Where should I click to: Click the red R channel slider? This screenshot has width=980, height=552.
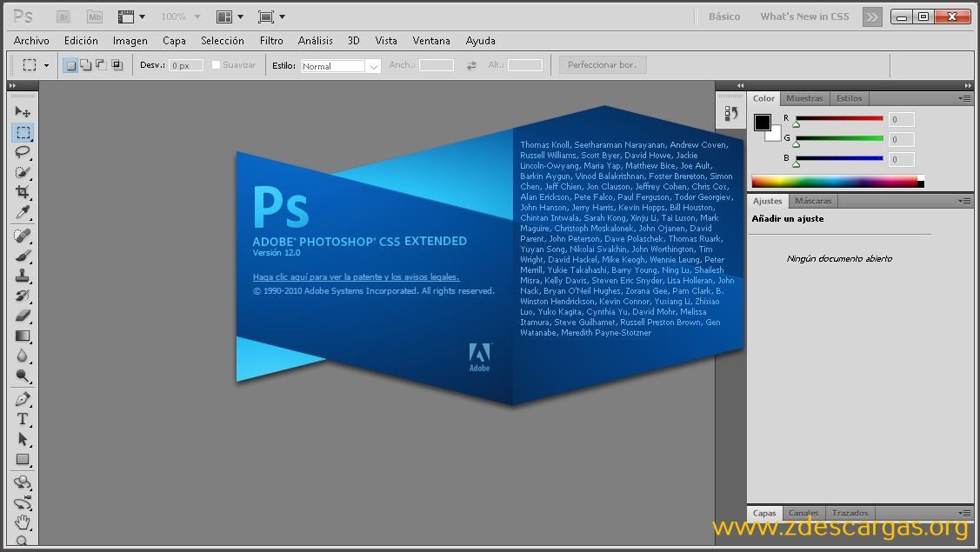coord(839,119)
